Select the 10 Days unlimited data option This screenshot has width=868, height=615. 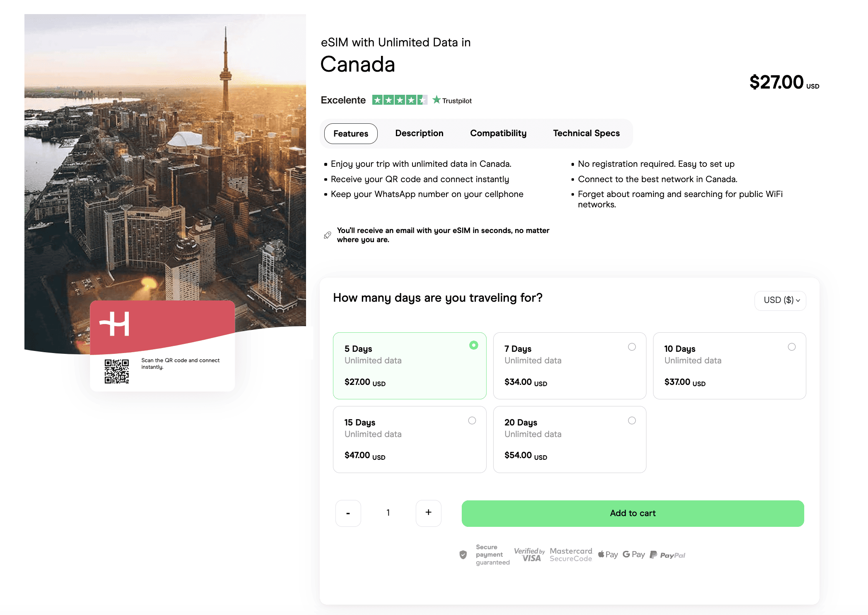(791, 347)
